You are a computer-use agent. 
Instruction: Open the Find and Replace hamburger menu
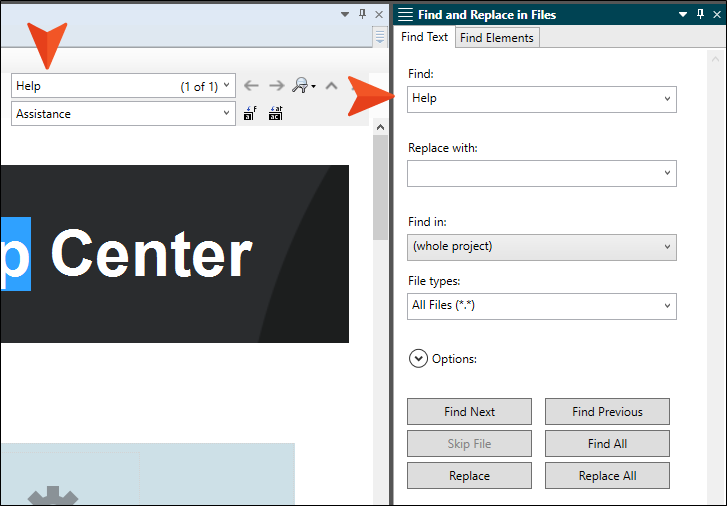pyautogui.click(x=405, y=14)
